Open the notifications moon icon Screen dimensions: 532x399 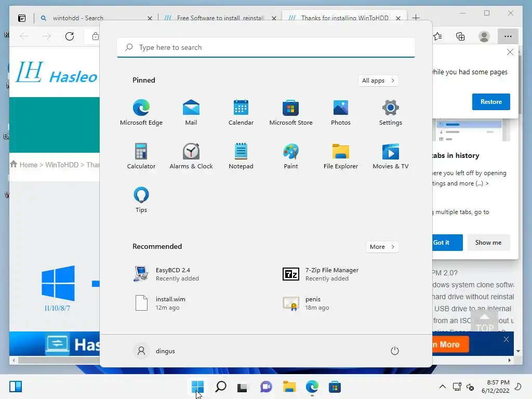coord(518,387)
